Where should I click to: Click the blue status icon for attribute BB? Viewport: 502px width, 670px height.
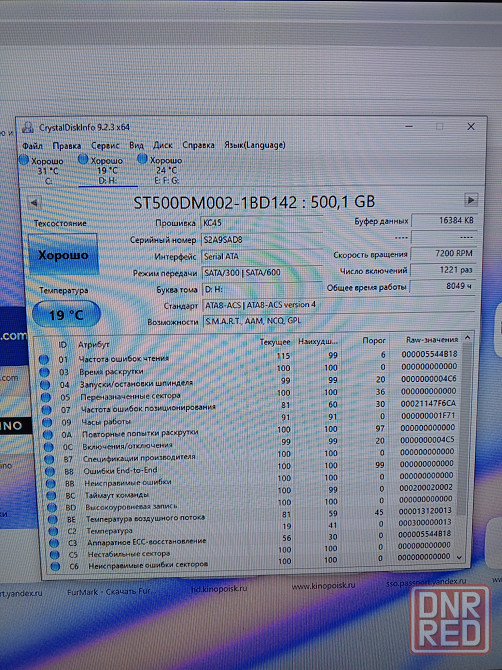point(50,484)
